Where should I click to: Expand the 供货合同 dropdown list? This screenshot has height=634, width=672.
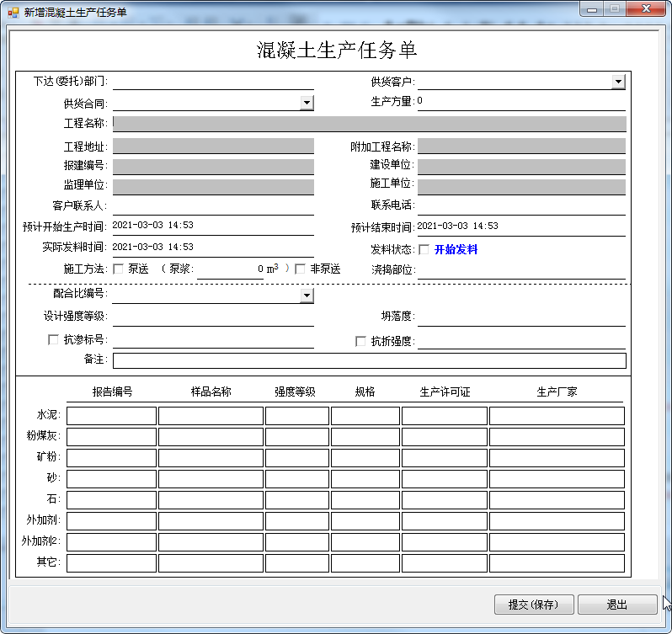tap(307, 103)
